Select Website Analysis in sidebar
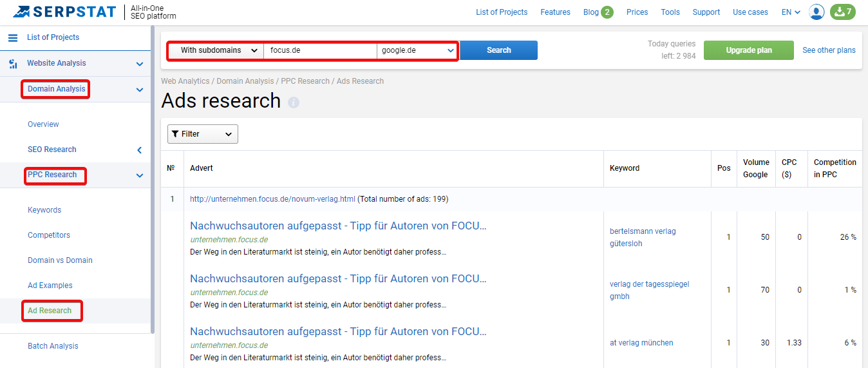 [x=56, y=63]
